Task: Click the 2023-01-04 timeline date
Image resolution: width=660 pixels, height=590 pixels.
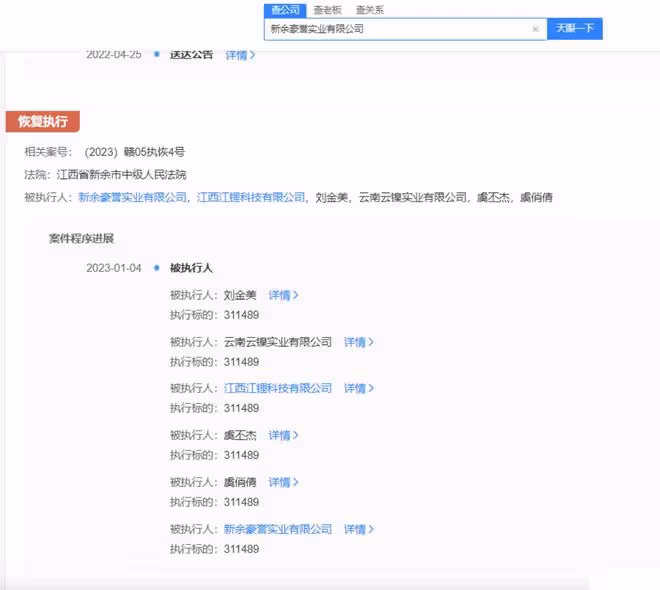Action: coord(114,268)
